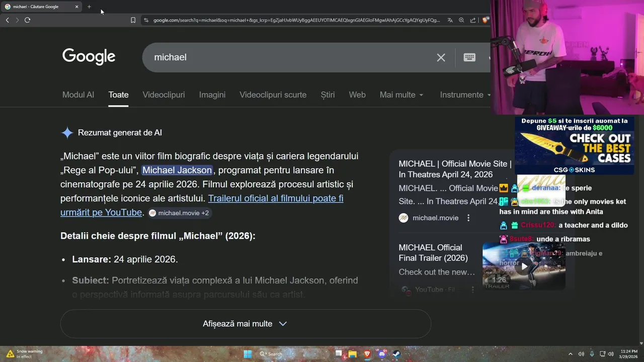Viewport: 644px width, 362px height.
Task: Expand the Mai multe dropdown
Action: [x=401, y=95]
